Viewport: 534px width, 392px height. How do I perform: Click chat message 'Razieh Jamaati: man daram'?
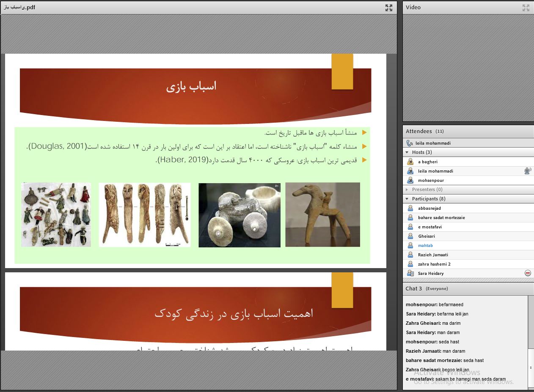tap(435, 351)
